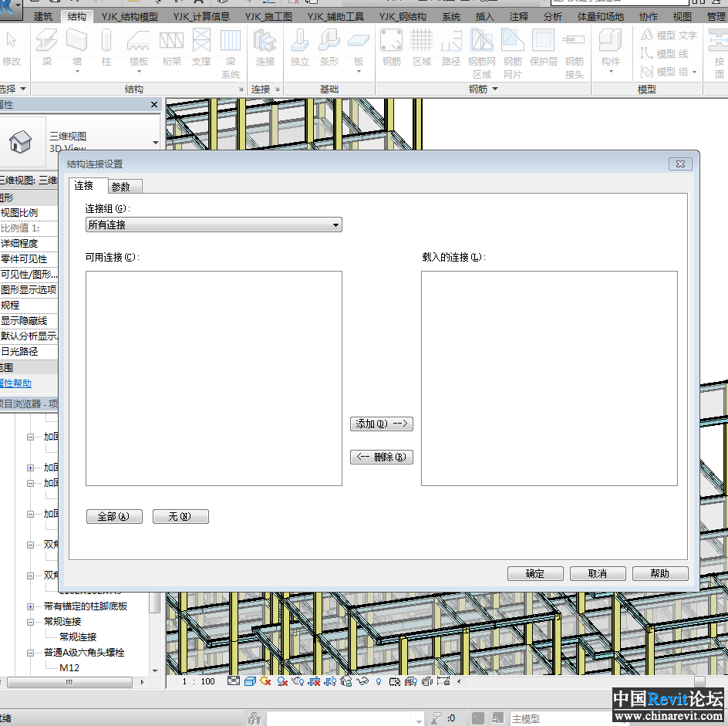
Task: Select the 保护层 rebar cover tool
Action: point(543,47)
